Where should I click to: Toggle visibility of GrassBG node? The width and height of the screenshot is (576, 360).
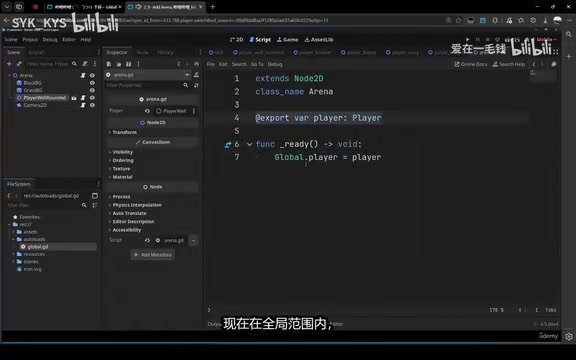coord(92,90)
